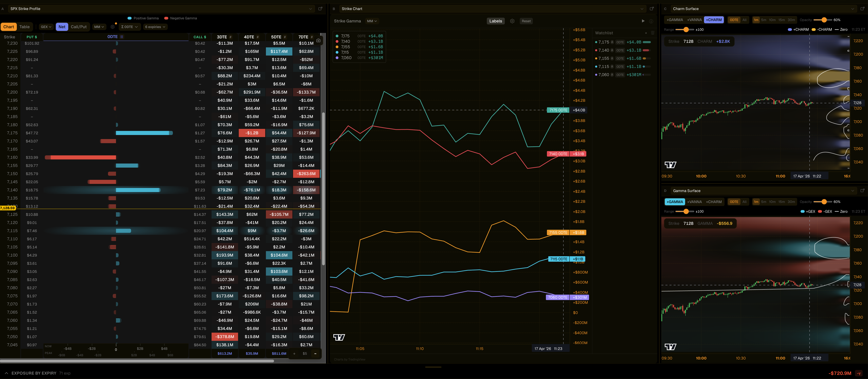Open Strike Chart settings gear
Image resolution: width=868 pixels, height=379 pixels.
(x=512, y=21)
